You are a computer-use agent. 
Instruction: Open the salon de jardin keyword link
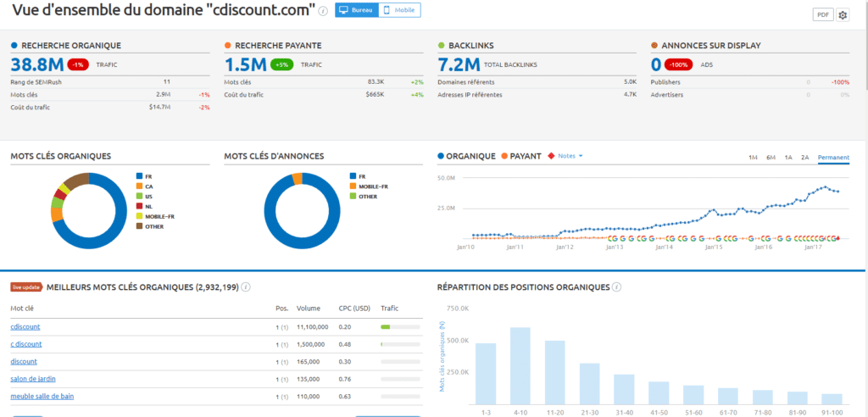pos(33,379)
